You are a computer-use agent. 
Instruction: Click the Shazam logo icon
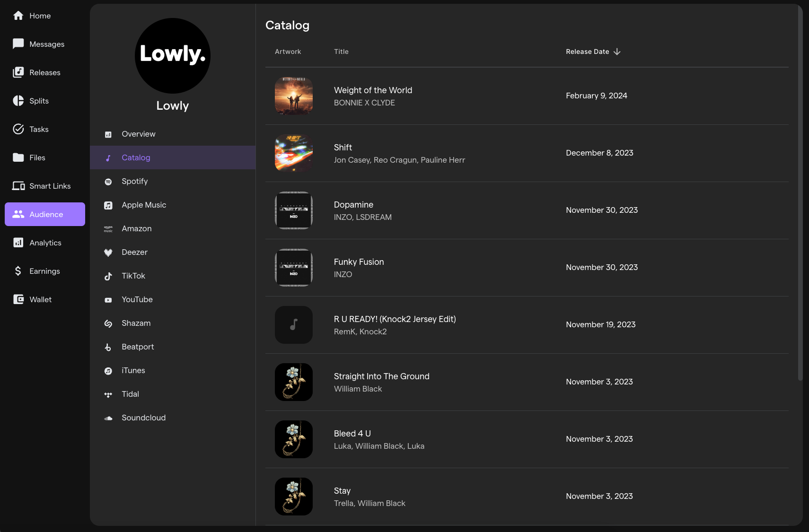pyautogui.click(x=108, y=323)
